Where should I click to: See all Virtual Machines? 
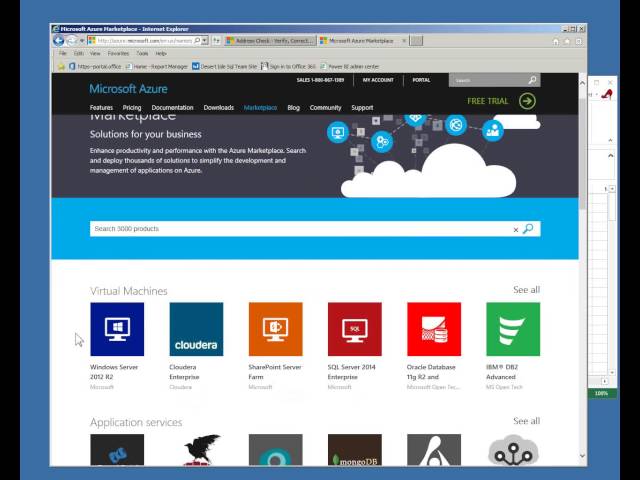pos(527,289)
